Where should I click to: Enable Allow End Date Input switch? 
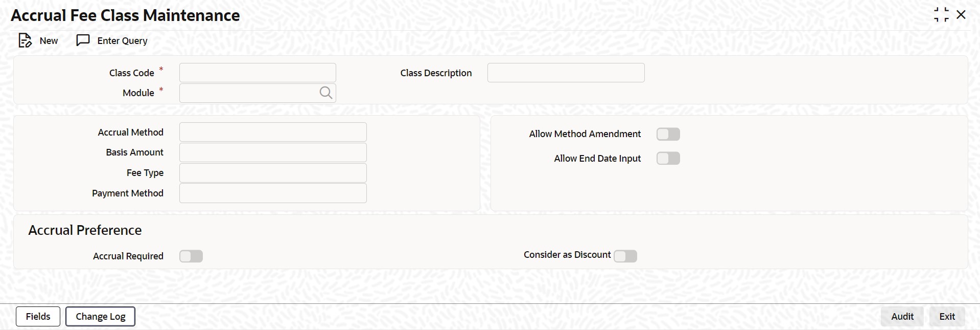pyautogui.click(x=668, y=159)
